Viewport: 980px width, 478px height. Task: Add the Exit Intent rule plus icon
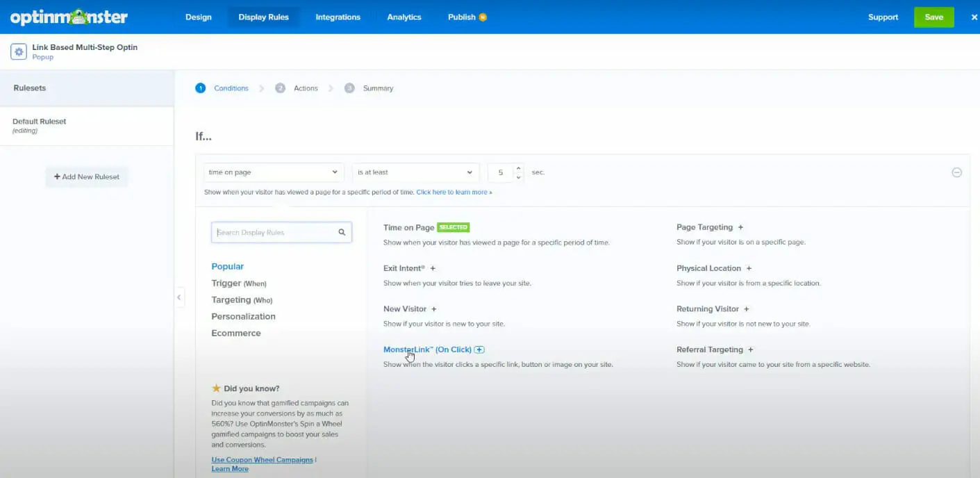coord(433,268)
